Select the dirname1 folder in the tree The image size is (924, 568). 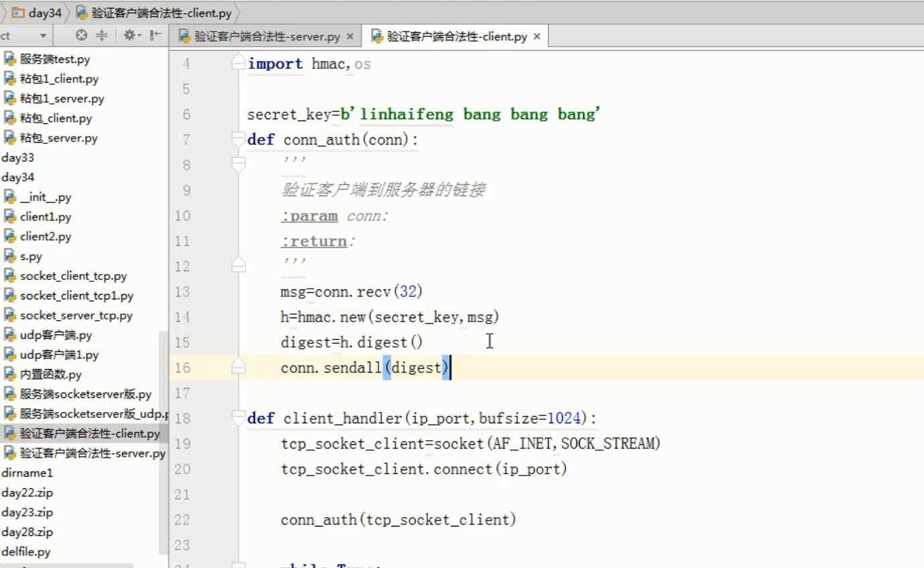27,473
